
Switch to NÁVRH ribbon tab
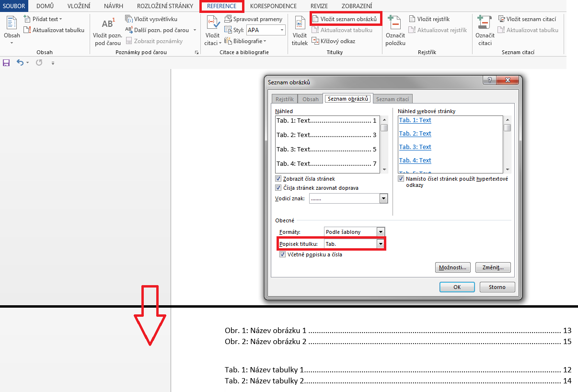pyautogui.click(x=114, y=6)
